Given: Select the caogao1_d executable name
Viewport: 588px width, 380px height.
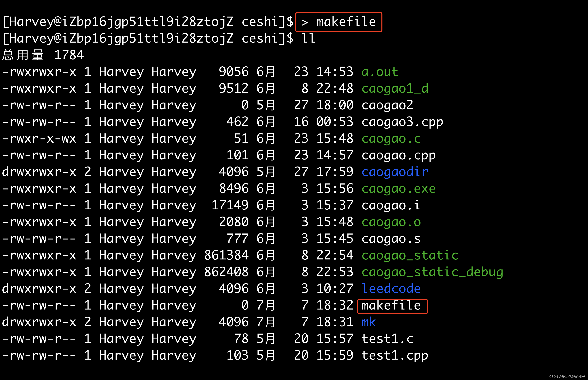Looking at the screenshot, I should [x=395, y=89].
